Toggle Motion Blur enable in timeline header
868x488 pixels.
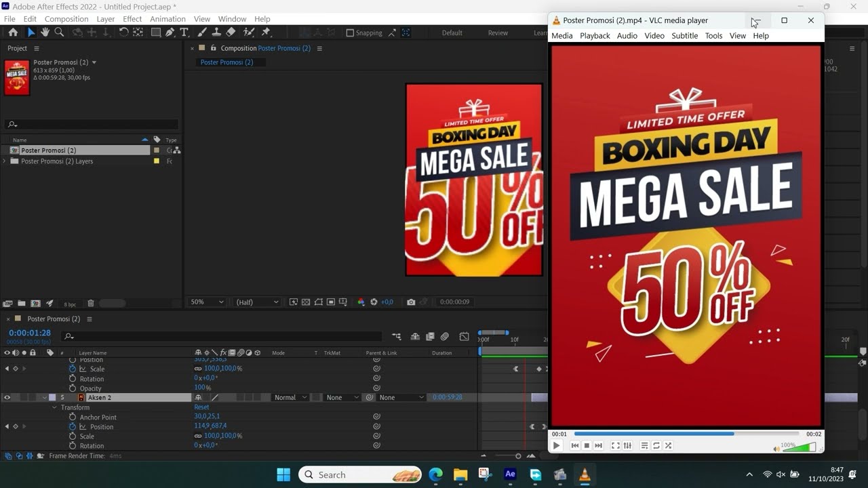(445, 337)
